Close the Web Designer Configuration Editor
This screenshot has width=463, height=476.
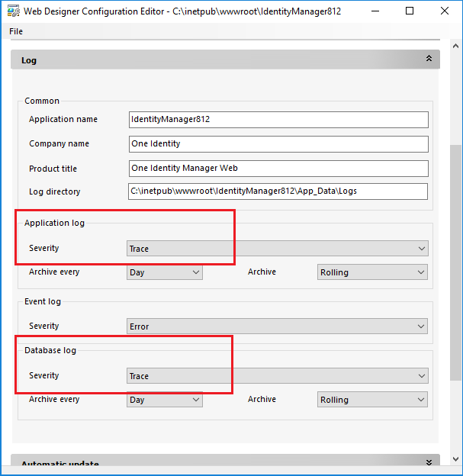pos(445,11)
